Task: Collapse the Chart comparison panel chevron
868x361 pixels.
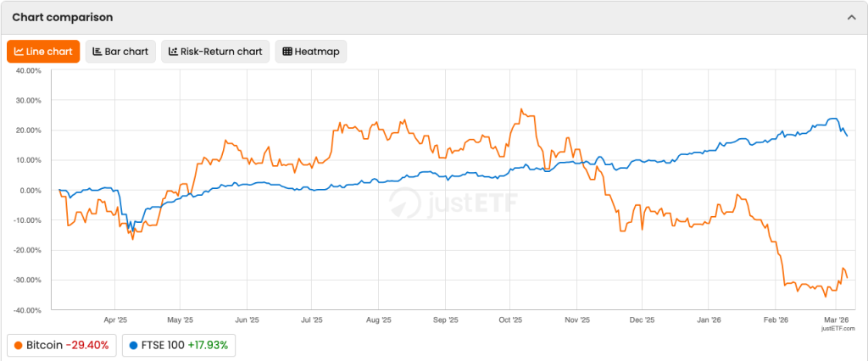Action: [851, 17]
